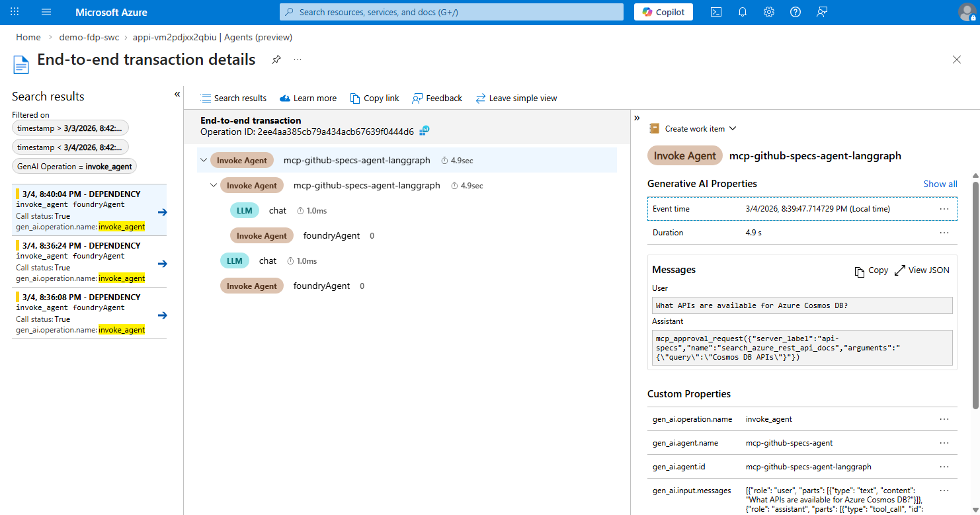This screenshot has width=980, height=515.
Task: Go to Home in the breadcrumb
Action: pyautogui.click(x=28, y=37)
